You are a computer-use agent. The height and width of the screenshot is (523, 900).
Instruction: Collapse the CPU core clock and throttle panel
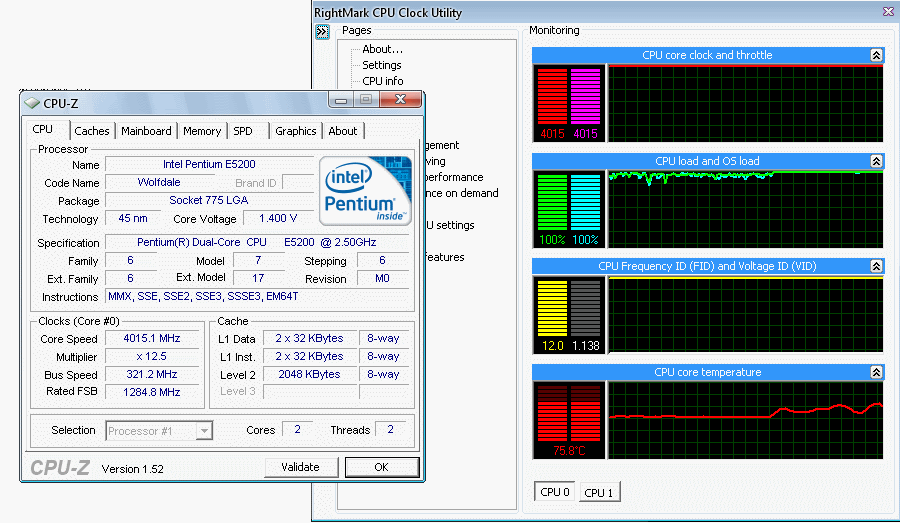pos(876,55)
